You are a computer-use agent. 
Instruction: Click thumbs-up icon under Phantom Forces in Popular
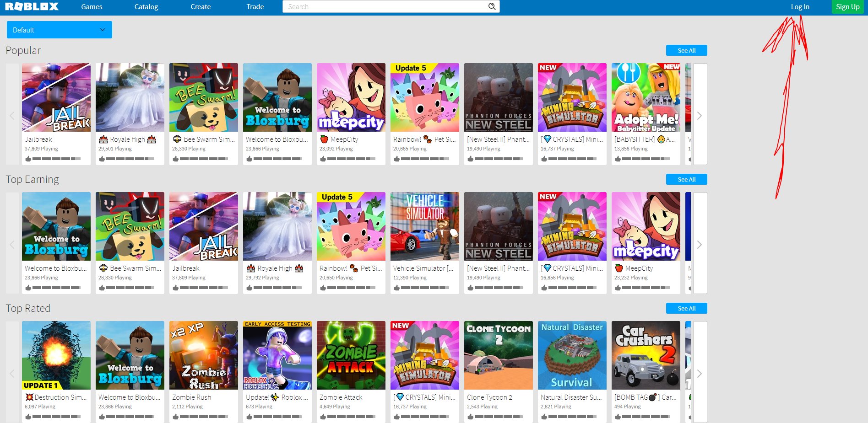point(471,159)
